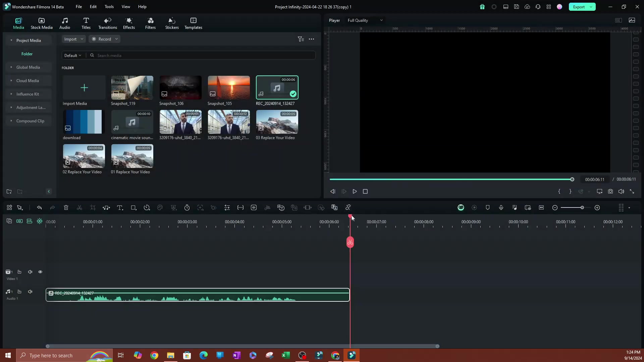This screenshot has height=362, width=644.
Task: Open the Tools menu
Action: pos(109,7)
